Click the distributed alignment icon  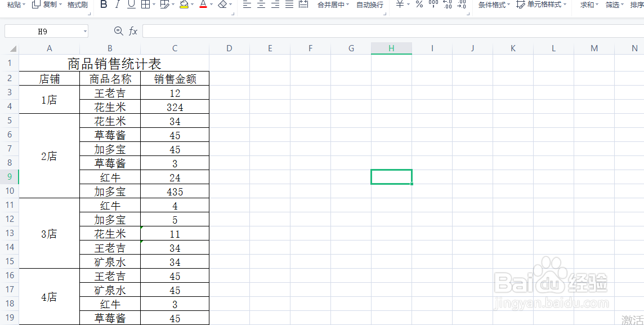coord(303,5)
